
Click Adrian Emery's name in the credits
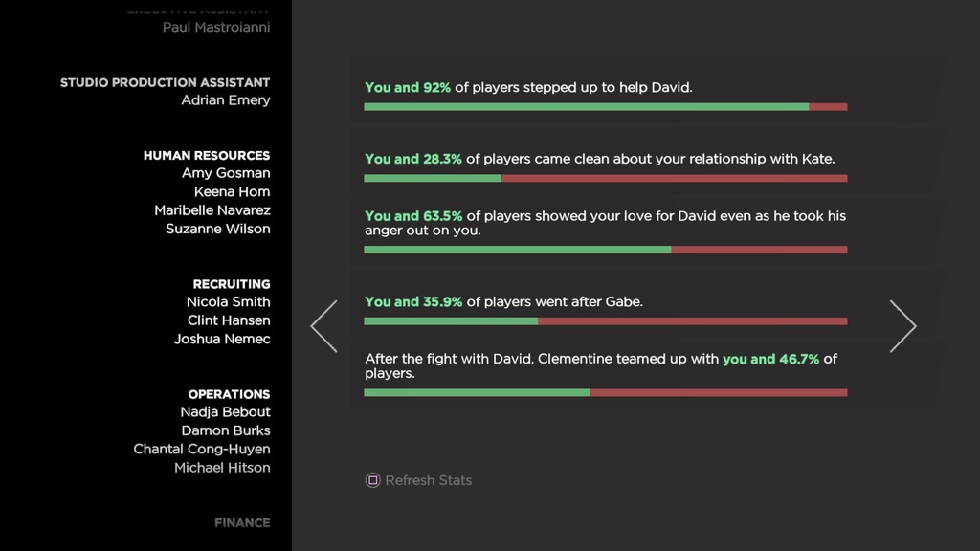coord(226,100)
